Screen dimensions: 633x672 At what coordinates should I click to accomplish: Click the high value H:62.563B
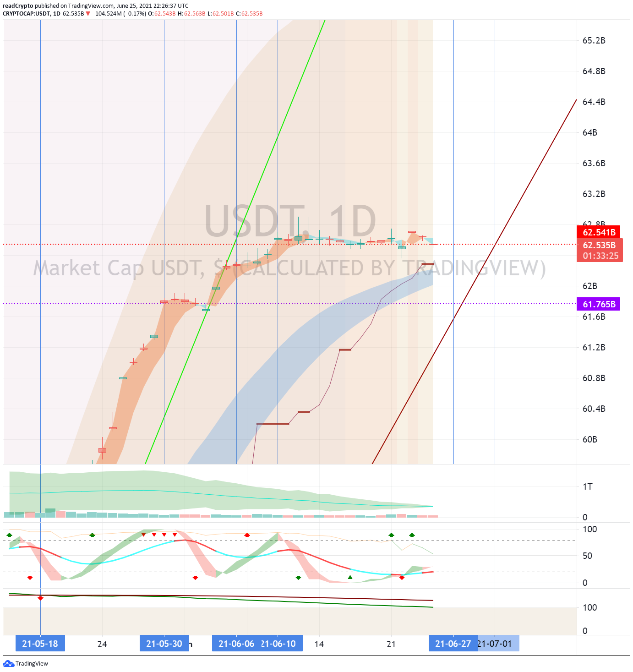(191, 13)
